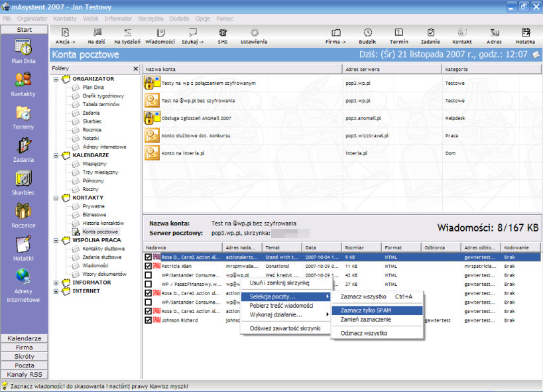The height and width of the screenshot is (392, 543).
Task: Close the Foldery panel
Action: click(x=135, y=68)
